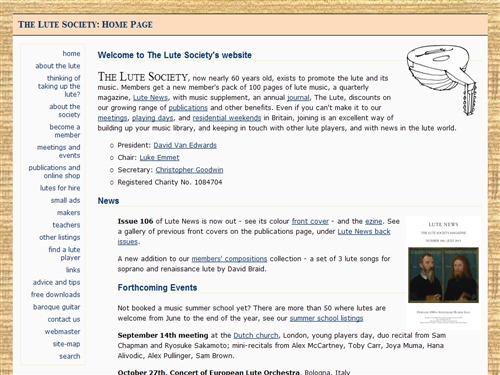Screen dimensions: 500x375
Task: Open President 'David Van Edwards' link
Action: pyautogui.click(x=185, y=145)
